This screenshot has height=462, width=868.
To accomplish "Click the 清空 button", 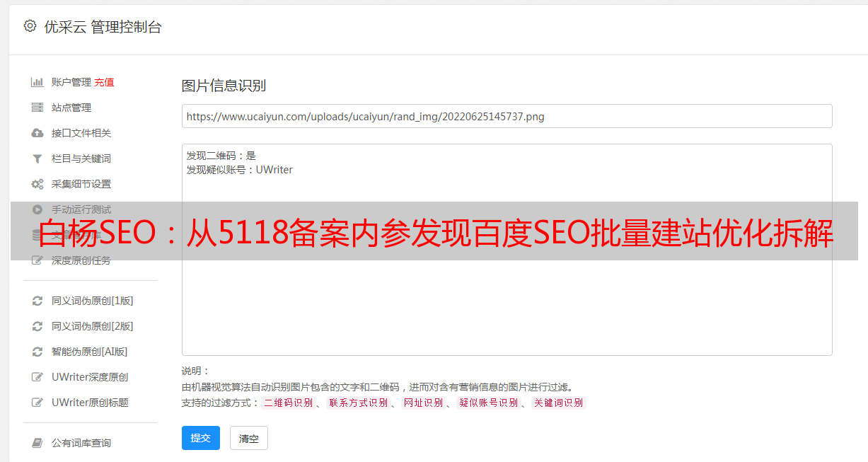I will (x=249, y=438).
